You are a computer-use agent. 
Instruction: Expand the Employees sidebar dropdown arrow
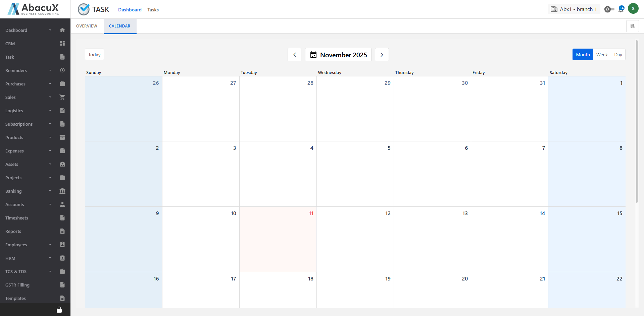coord(50,245)
